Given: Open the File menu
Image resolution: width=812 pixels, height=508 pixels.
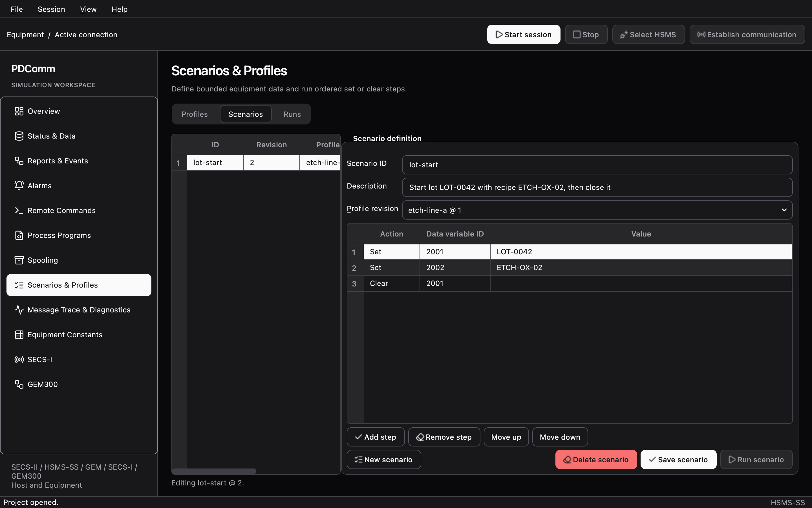Looking at the screenshot, I should (x=17, y=9).
